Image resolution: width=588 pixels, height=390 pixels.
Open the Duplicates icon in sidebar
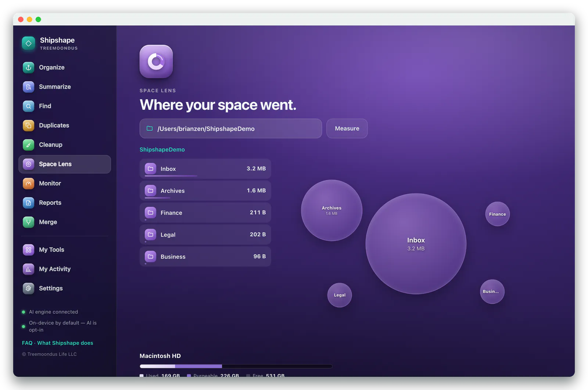28,125
